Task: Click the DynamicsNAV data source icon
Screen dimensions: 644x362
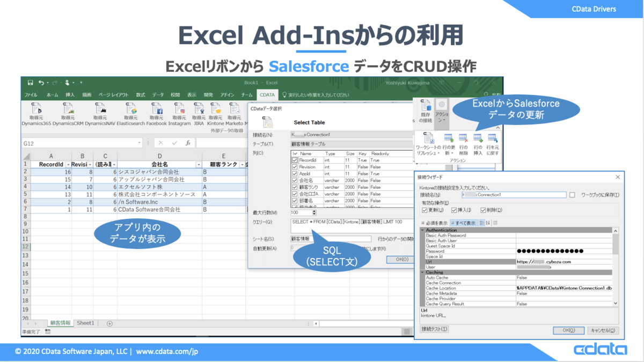Action: [100, 107]
